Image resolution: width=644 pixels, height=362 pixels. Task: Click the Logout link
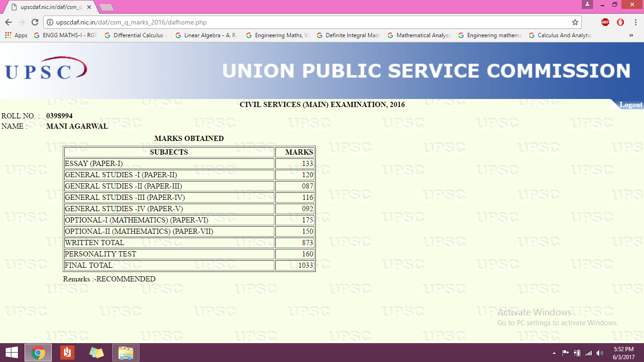(631, 105)
